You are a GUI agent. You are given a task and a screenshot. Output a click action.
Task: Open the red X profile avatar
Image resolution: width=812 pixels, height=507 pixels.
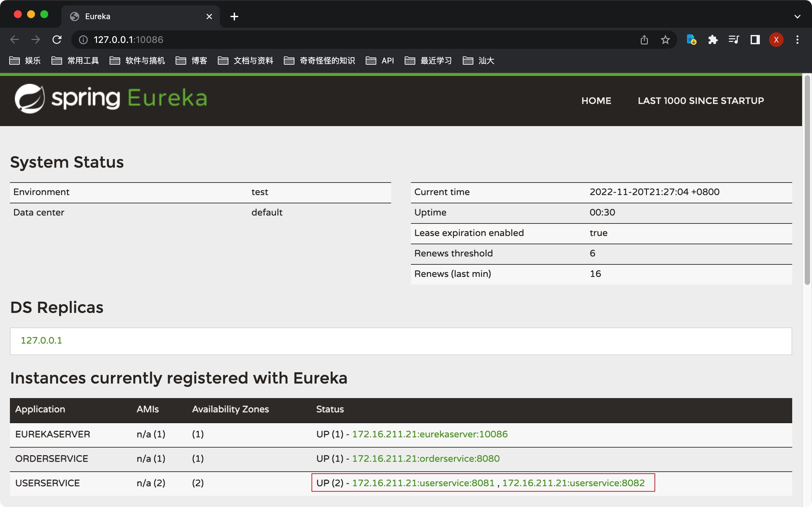pos(776,40)
